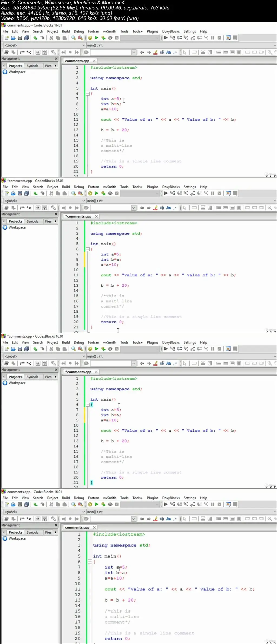
Task: Select Workspace tree item in first frame
Action: (17, 72)
